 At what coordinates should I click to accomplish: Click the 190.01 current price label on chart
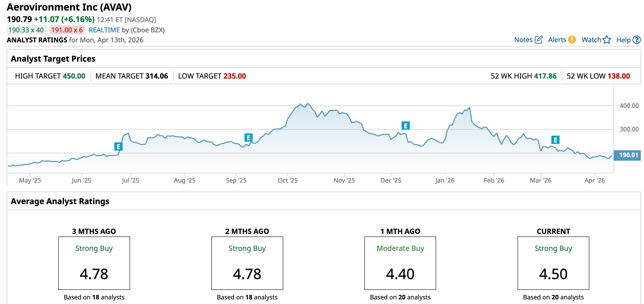[628, 155]
